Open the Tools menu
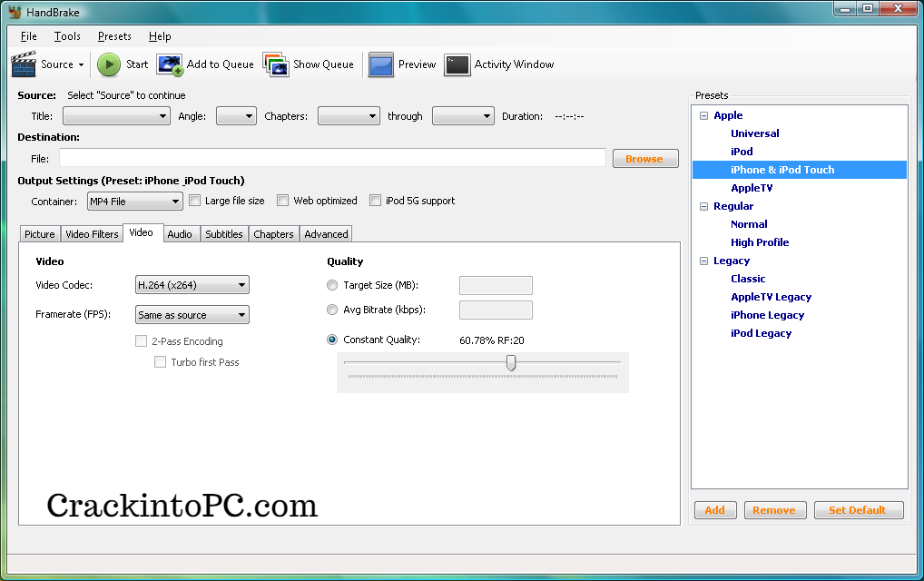The width and height of the screenshot is (924, 581). pyautogui.click(x=67, y=36)
